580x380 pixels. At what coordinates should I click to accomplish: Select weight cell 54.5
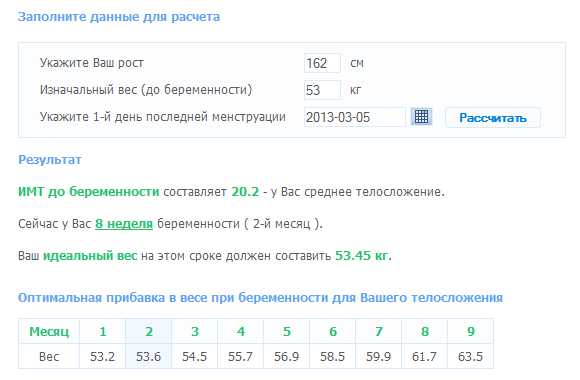195,356
